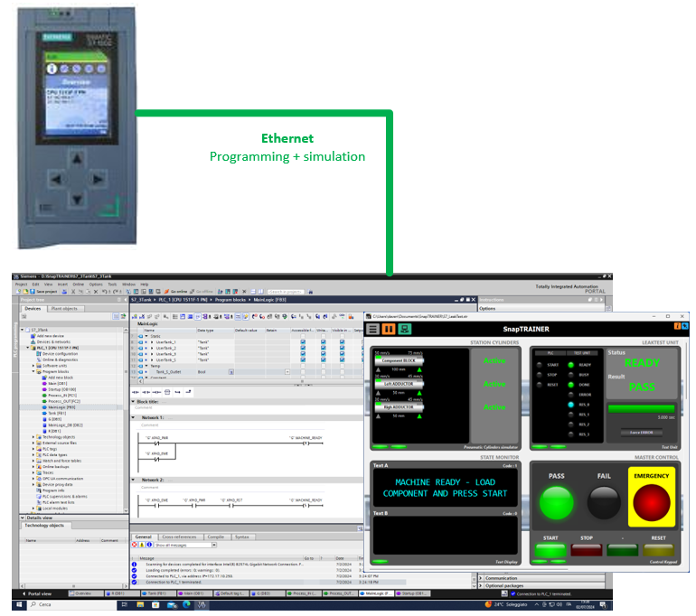Click the new project icon in TIA toolbar

pos(18,292)
